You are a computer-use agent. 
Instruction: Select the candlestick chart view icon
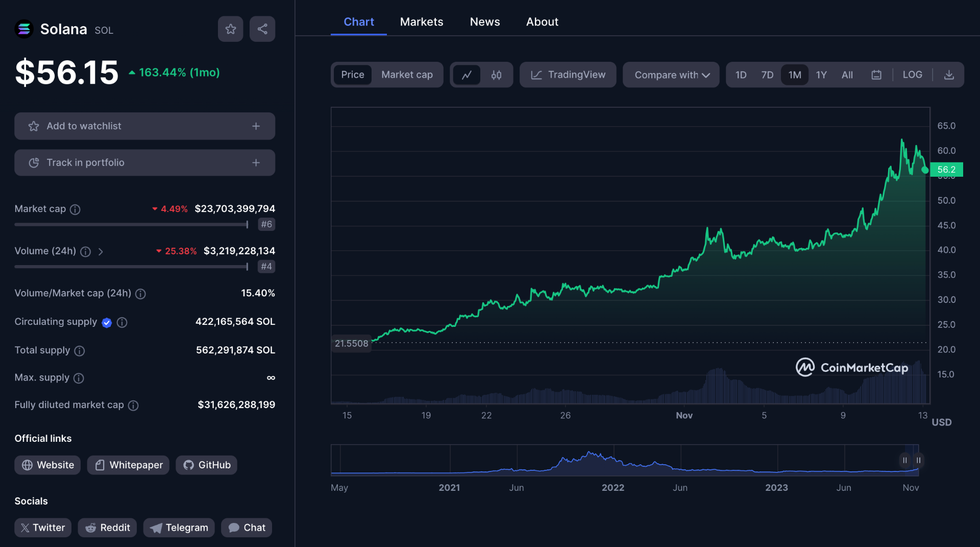click(x=496, y=75)
